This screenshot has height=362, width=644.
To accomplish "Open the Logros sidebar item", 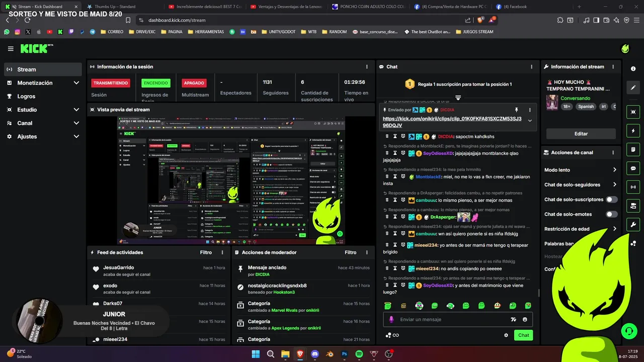I will pyautogui.click(x=43, y=96).
